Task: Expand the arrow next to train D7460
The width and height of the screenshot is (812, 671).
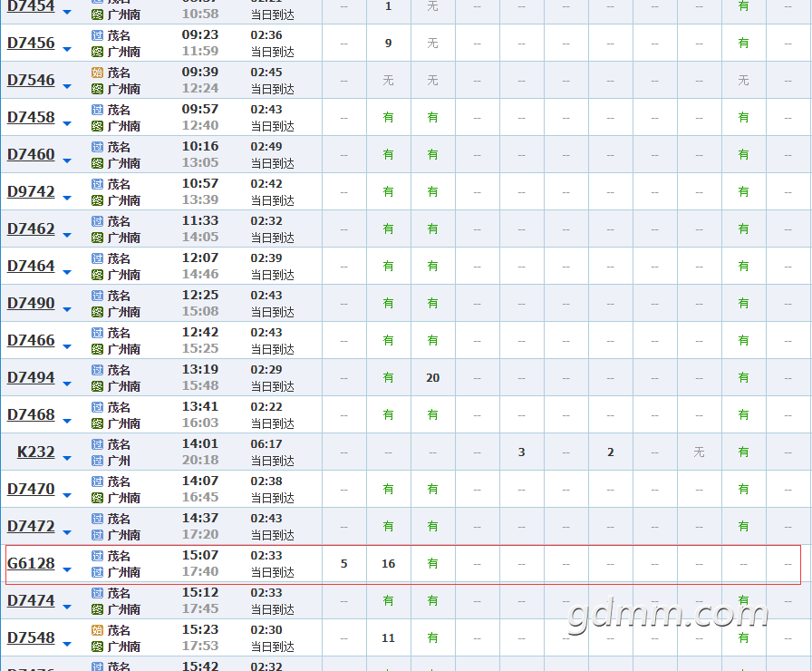Action: click(67, 160)
